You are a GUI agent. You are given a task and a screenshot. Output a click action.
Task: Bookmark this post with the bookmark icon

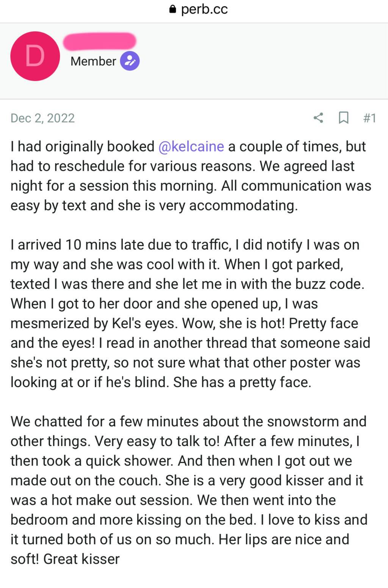click(x=343, y=118)
